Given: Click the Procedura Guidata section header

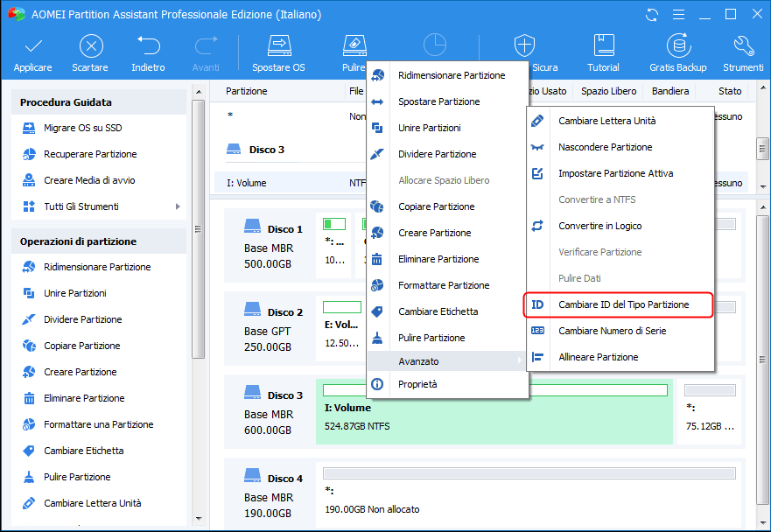Looking at the screenshot, I should click(98, 102).
